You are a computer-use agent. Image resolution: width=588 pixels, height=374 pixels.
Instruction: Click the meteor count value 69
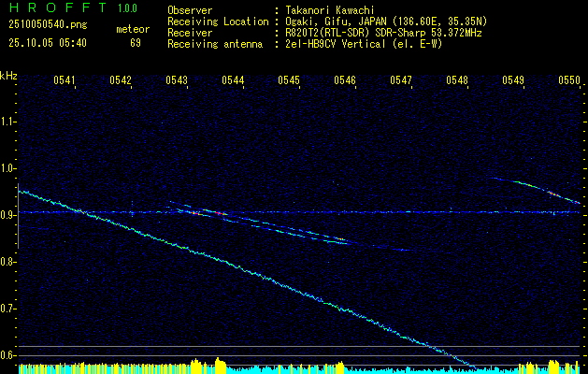point(135,42)
